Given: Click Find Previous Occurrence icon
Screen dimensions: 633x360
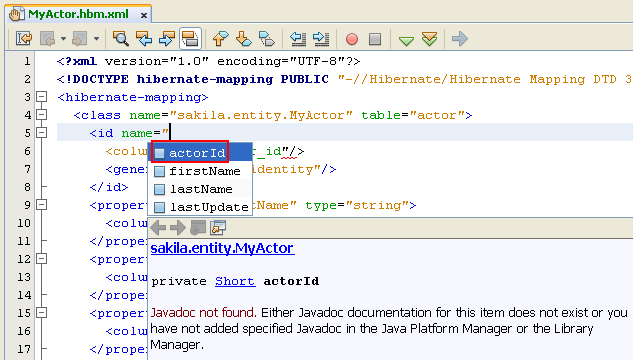Looking at the screenshot, I should click(x=144, y=39).
